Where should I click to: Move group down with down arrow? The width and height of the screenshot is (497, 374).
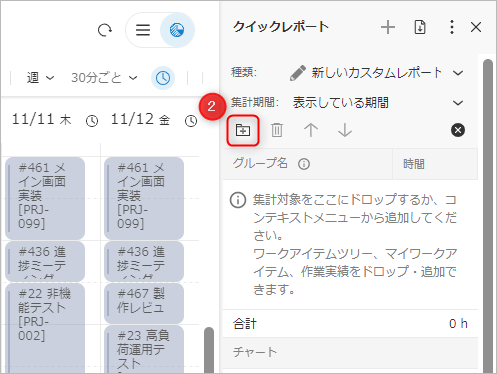345,130
